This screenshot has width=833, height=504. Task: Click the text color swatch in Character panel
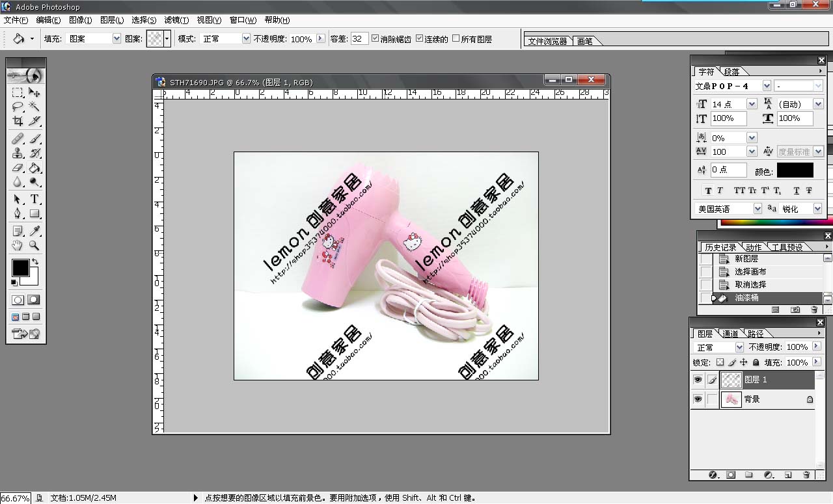pyautogui.click(x=795, y=170)
